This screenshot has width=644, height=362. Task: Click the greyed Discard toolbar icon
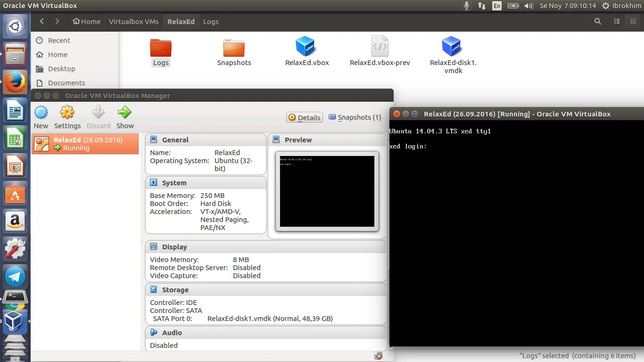[x=98, y=112]
